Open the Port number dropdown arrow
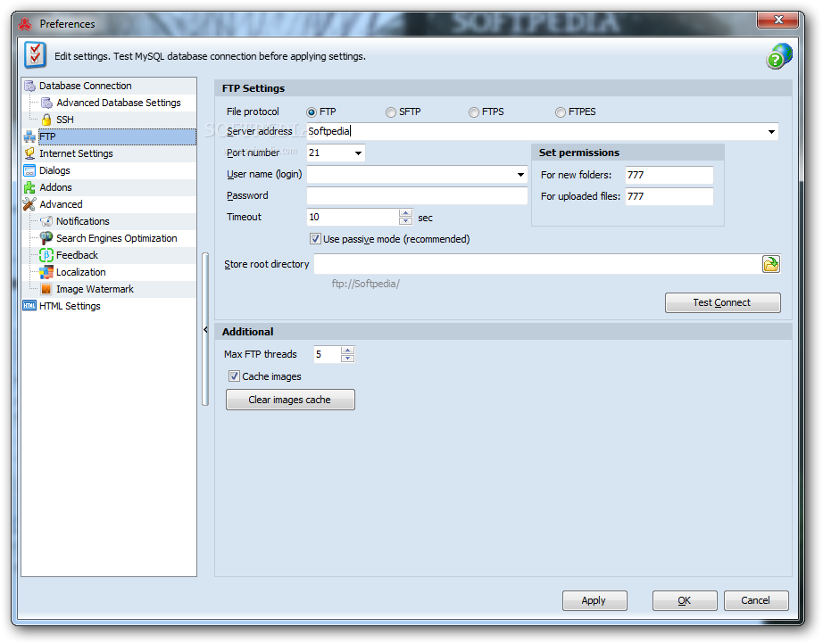 point(358,153)
